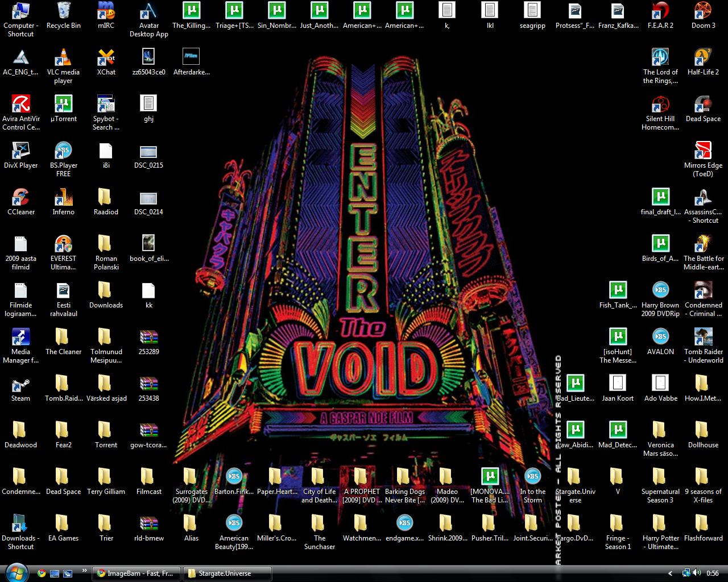Viewport: 728px width, 582px height.
Task: Open the Terry Gilliam folder
Action: pyautogui.click(x=106, y=482)
